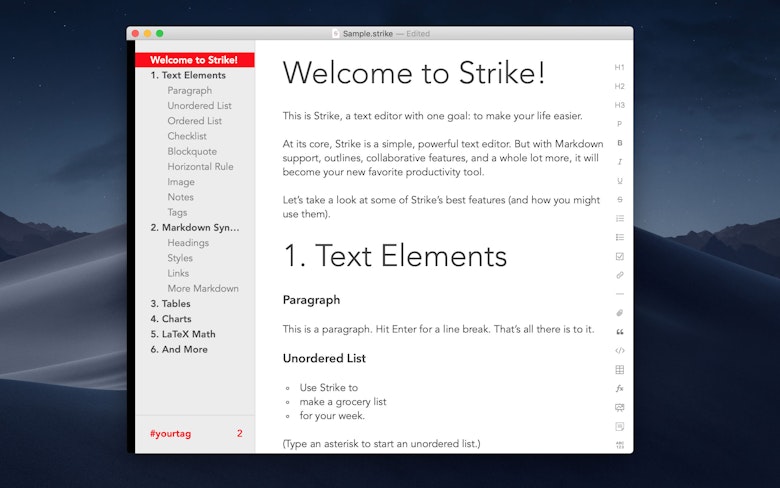The width and height of the screenshot is (780, 488).
Task: Toggle bold with the B icon
Action: (620, 143)
